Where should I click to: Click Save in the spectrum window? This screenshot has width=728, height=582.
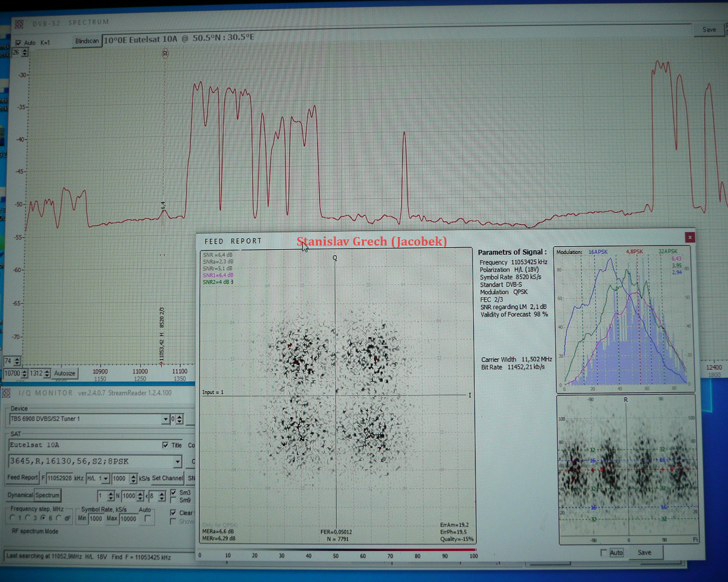pos(709,30)
